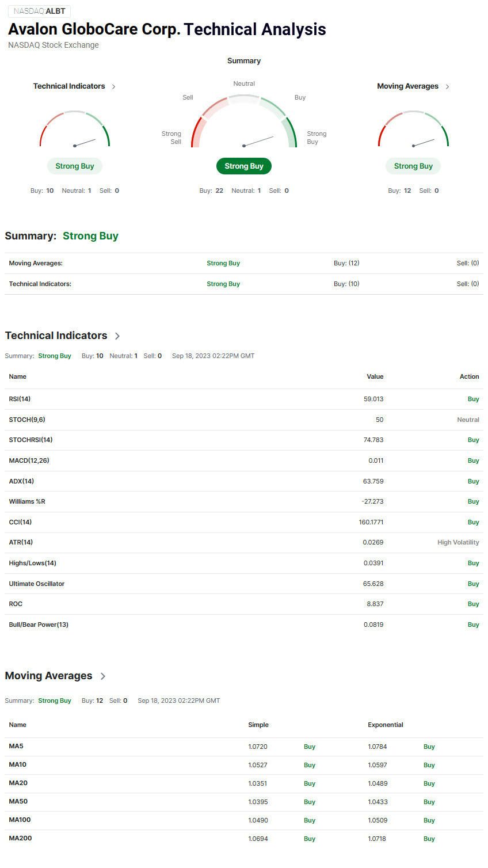This screenshot has width=488, height=868.
Task: Select the RSI(14) indicator row
Action: tap(244, 399)
